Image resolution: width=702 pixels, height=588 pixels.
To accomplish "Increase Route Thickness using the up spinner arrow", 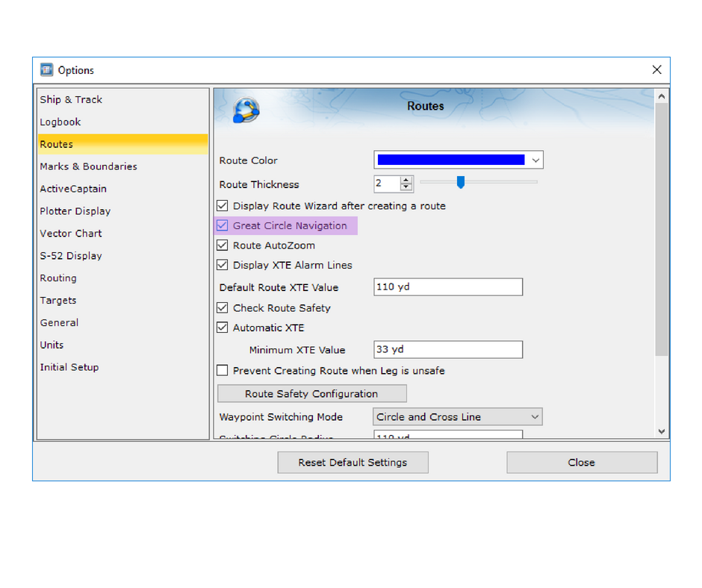I will (406, 180).
